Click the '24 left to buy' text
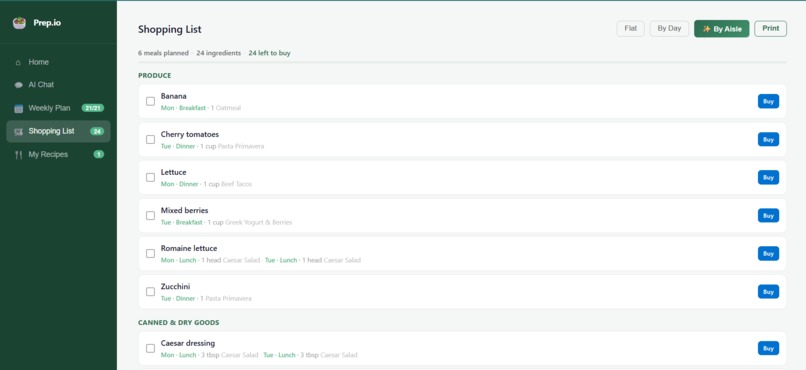The height and width of the screenshot is (370, 806). pos(269,53)
